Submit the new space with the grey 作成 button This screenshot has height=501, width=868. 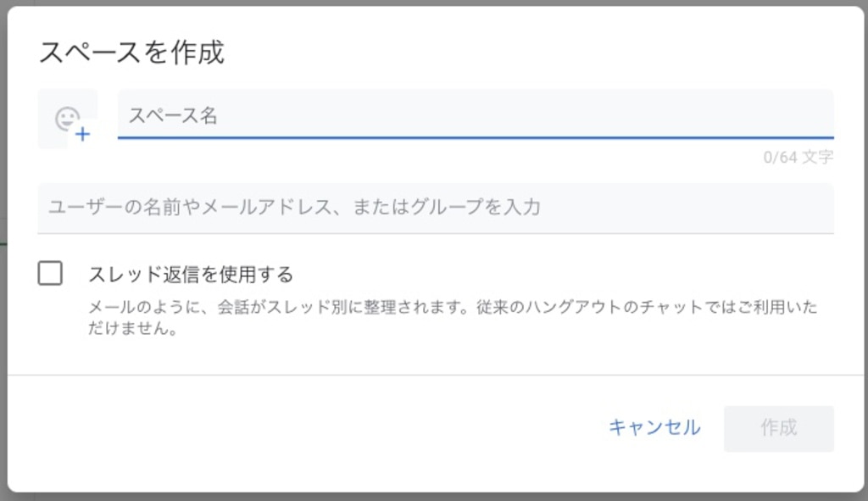(x=778, y=428)
